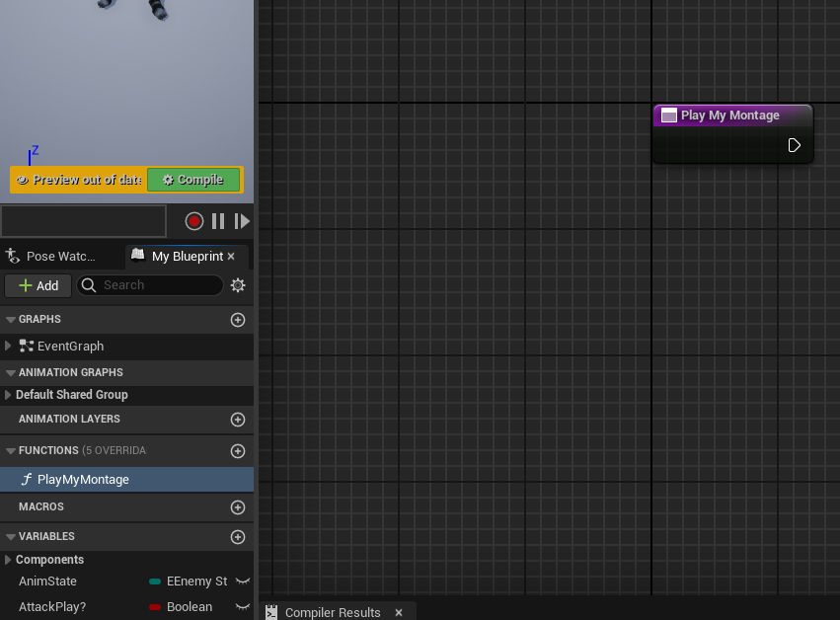Viewport: 840px width, 620px height.
Task: Select the Play My Montage node title
Action: [729, 116]
